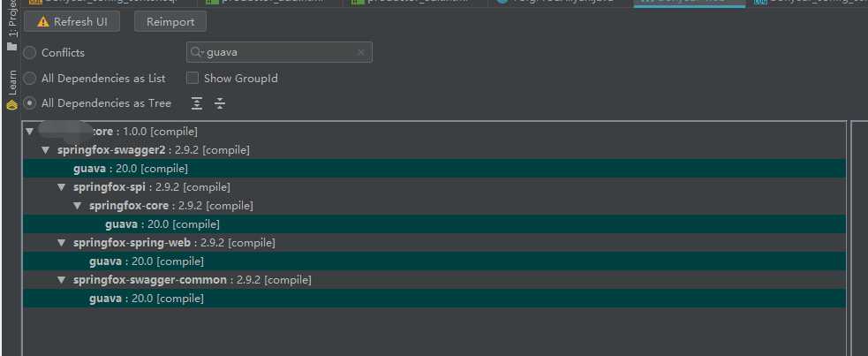This screenshot has width=868, height=356.
Task: Clear the search text with the x icon
Action: coord(361,52)
